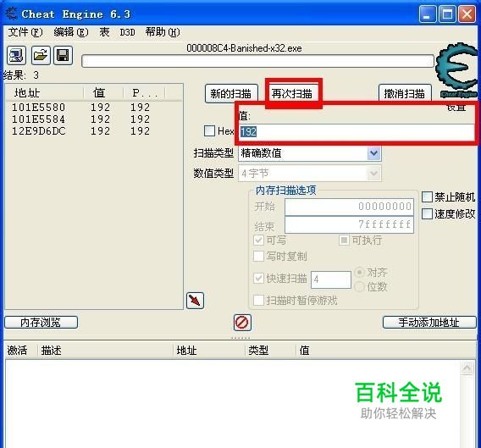The image size is (481, 448).
Task: Click the 手动添加地址 button
Action: tap(429, 323)
